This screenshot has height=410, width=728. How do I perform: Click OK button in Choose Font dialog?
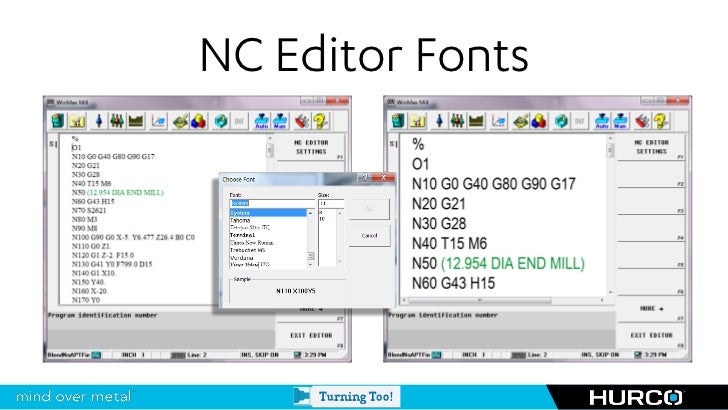370,209
